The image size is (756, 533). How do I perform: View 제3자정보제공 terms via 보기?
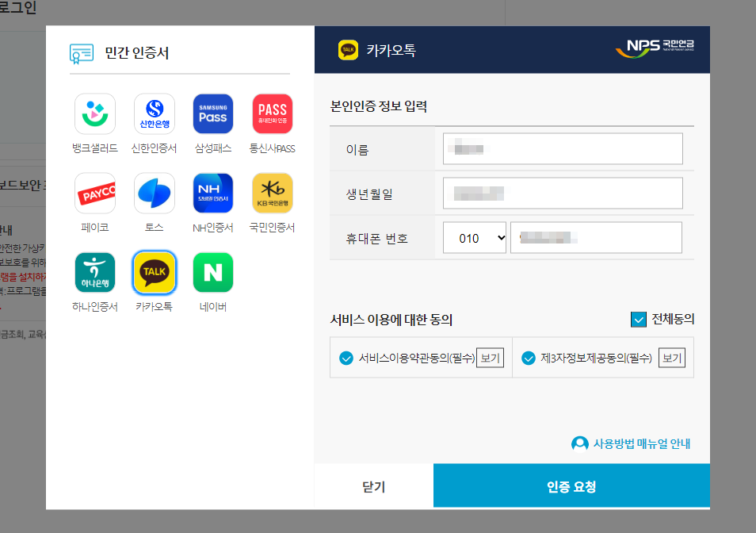(x=672, y=358)
